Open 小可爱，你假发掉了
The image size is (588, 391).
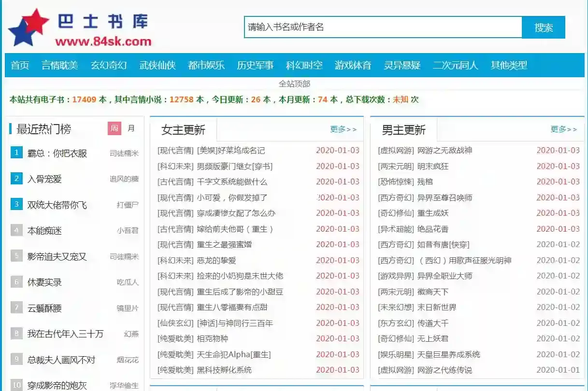232,197
